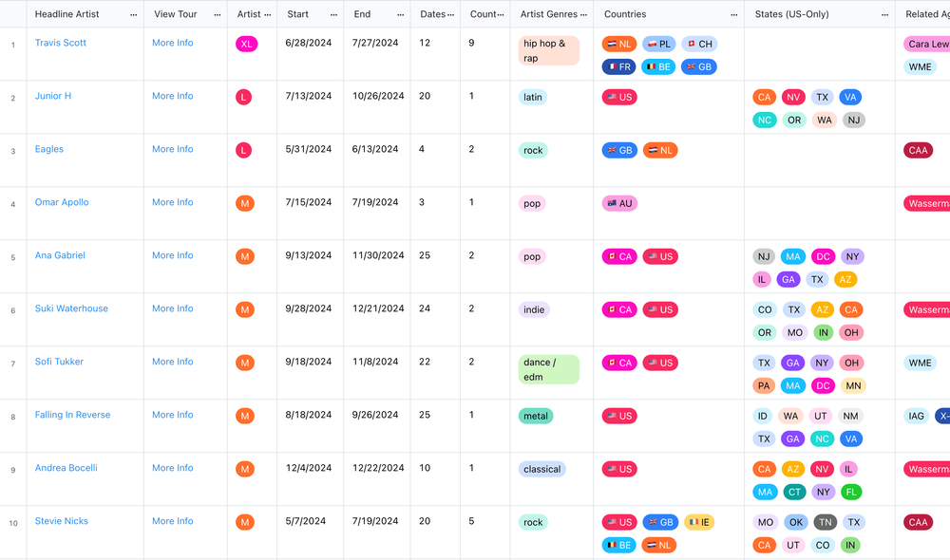Open Andrea Bocelli artist link

pos(66,468)
